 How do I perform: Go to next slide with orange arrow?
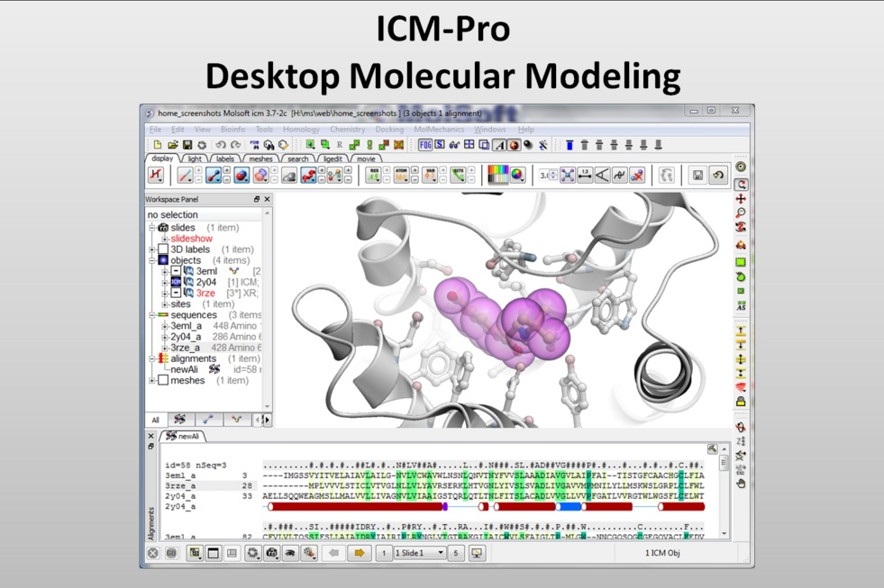pos(359,553)
